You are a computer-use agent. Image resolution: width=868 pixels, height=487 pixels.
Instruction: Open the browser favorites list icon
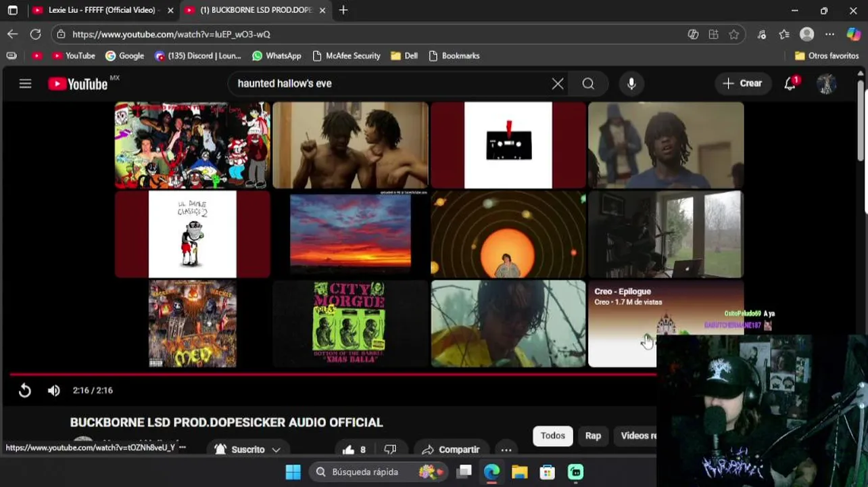coord(784,34)
